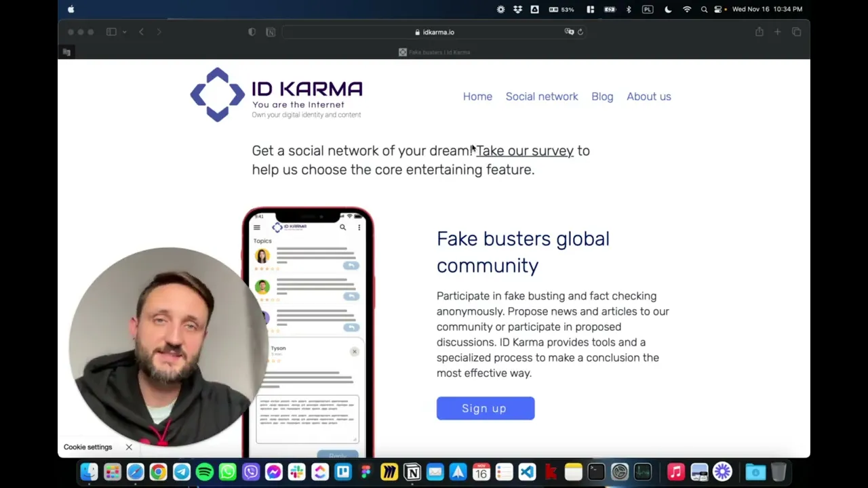Open Notion from the Dock

click(412, 472)
